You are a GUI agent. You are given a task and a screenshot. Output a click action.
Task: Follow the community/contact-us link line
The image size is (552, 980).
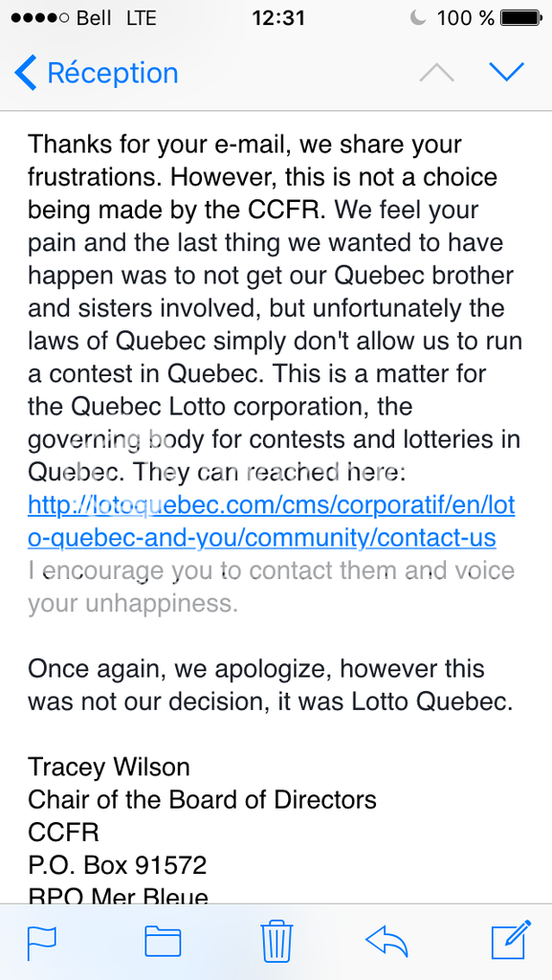tap(262, 538)
